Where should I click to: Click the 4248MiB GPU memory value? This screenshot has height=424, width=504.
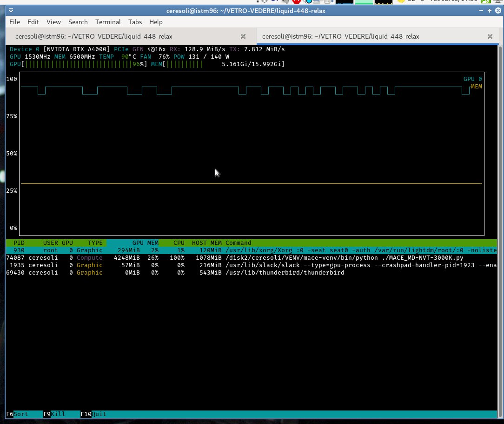click(x=127, y=258)
